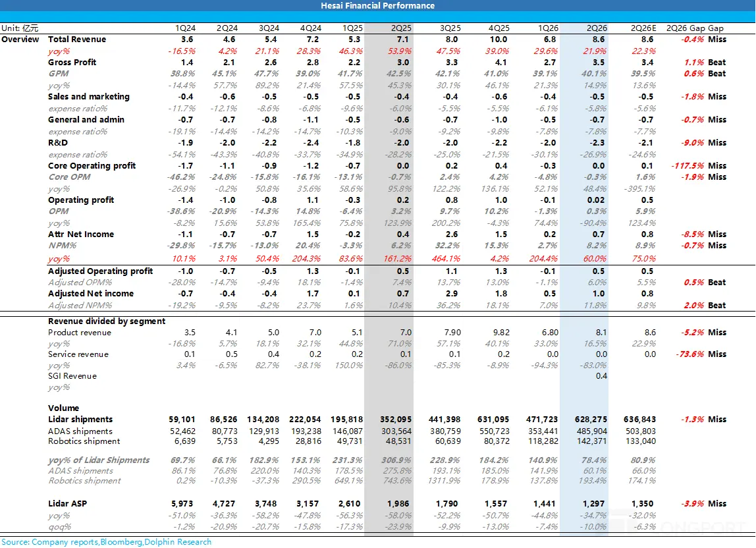Select the Unit label cell
The width and height of the screenshot is (756, 548).
[20, 28]
